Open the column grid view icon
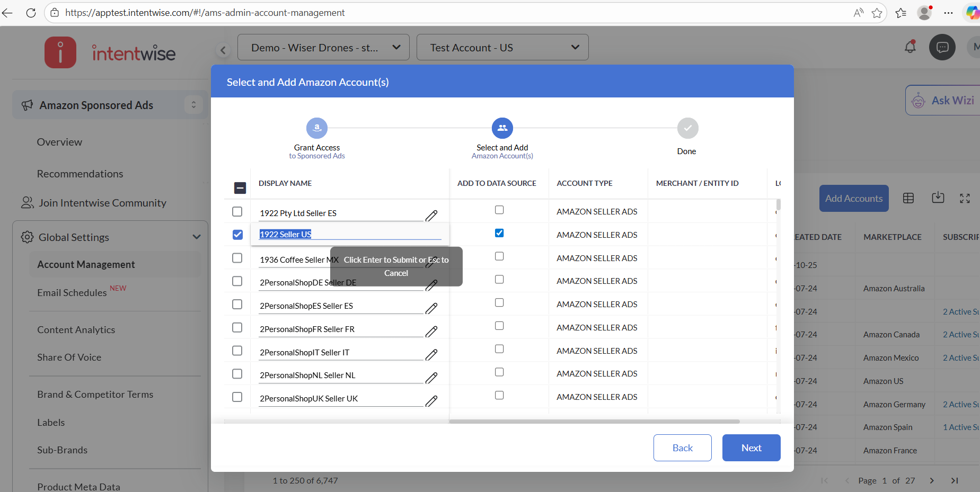The image size is (980, 492). (908, 198)
